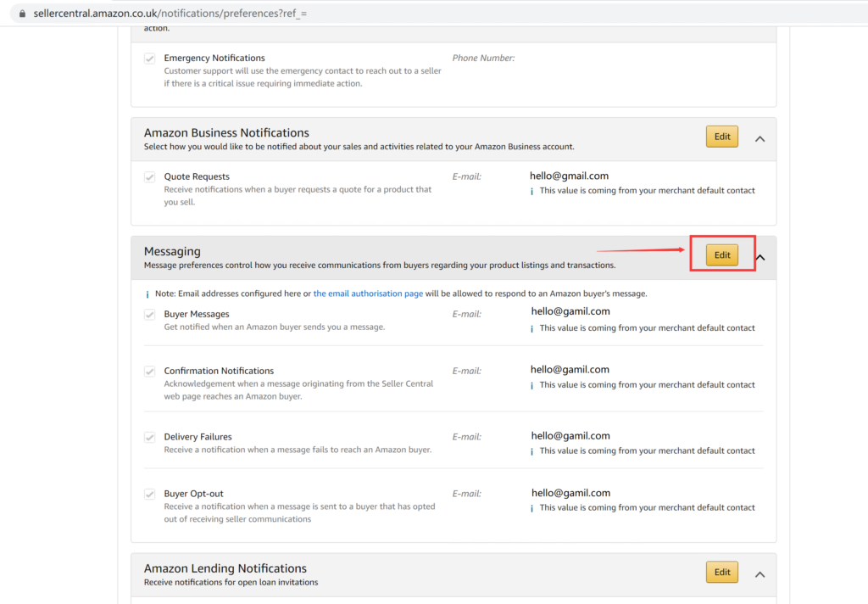Viewport: 868px width, 604px height.
Task: Click the padlock icon in the address bar
Action: tap(22, 14)
